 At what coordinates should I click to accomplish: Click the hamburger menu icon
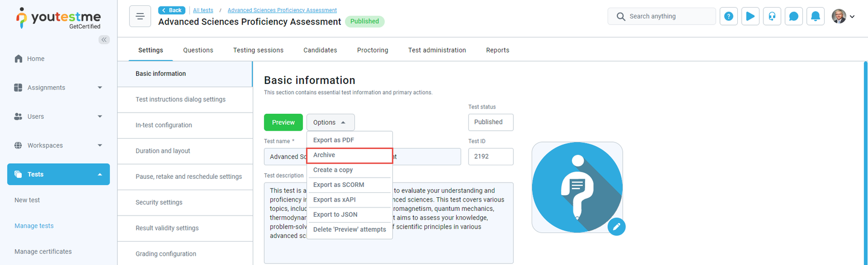pyautogui.click(x=140, y=16)
